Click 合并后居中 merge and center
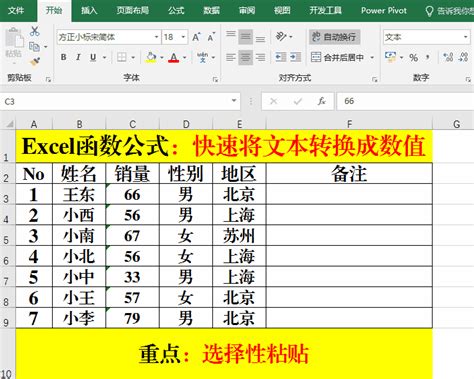The width and height of the screenshot is (474, 379). point(337,57)
